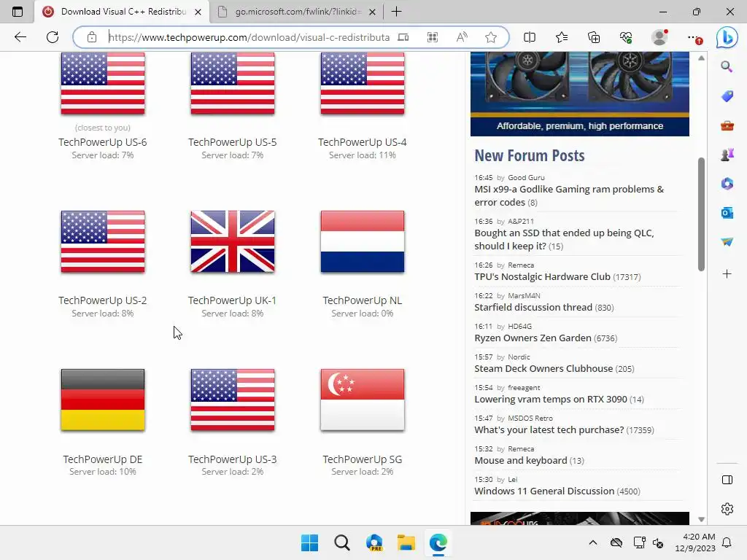This screenshot has width=747, height=560.
Task: Launch Bing Copilot sidebar icon
Action: (727, 37)
